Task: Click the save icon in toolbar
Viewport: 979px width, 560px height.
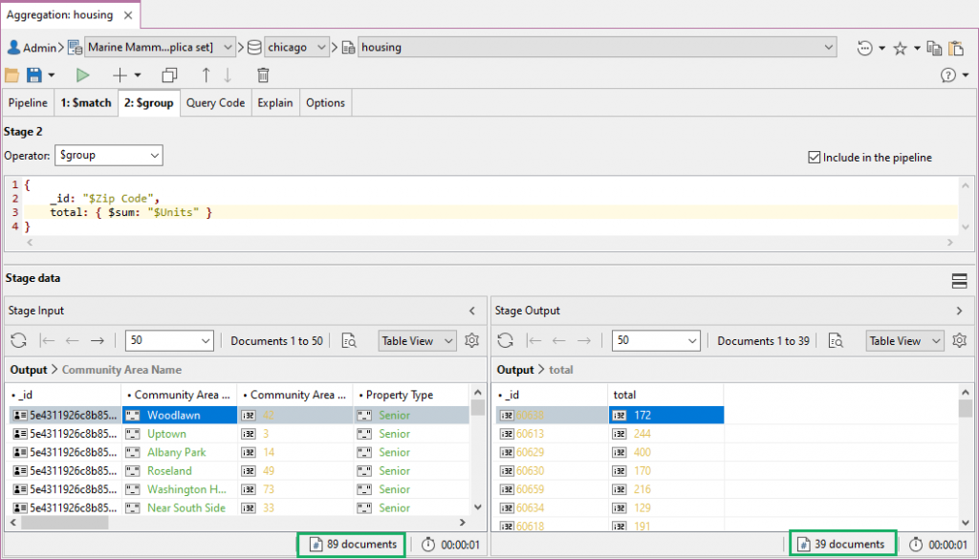Action: [x=34, y=75]
